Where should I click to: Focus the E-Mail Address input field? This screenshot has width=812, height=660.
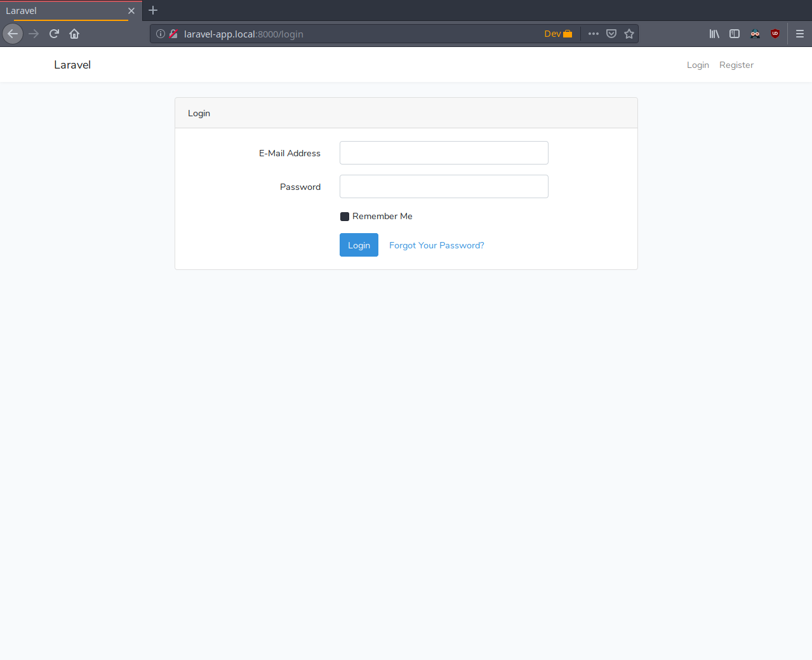tap(444, 153)
